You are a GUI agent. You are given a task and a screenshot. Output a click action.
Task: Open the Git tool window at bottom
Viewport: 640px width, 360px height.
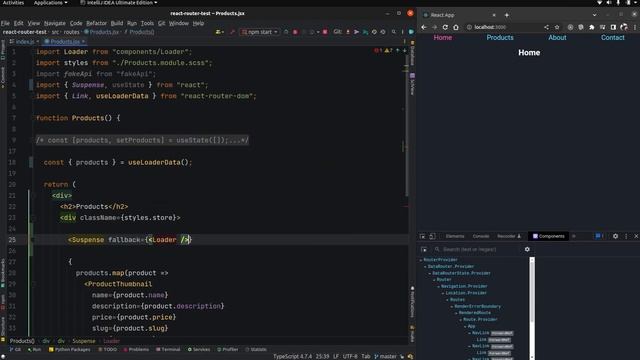(15, 349)
